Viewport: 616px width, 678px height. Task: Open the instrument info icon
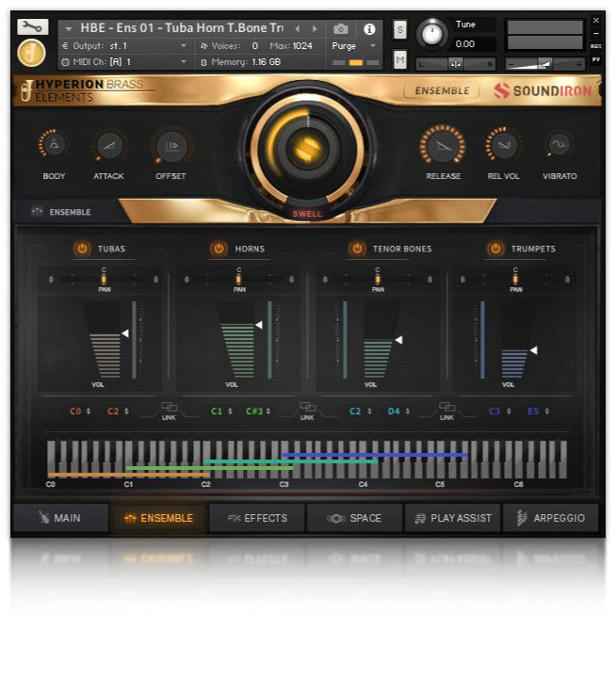(x=368, y=28)
